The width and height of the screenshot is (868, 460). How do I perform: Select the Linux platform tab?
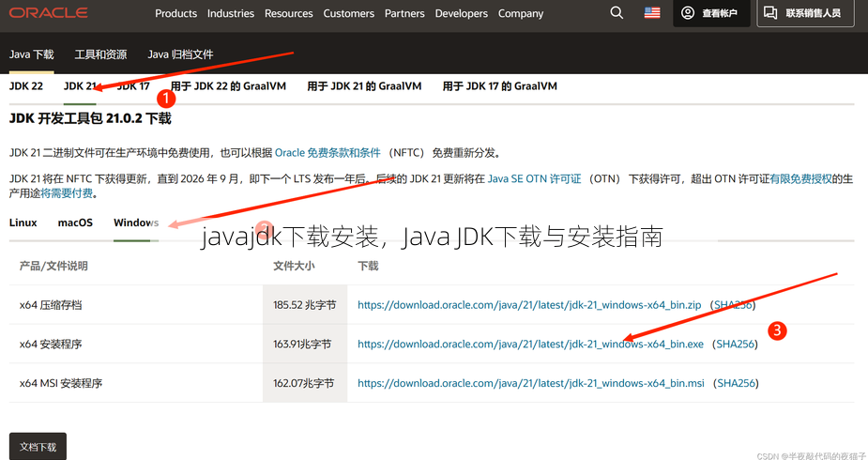[23, 222]
